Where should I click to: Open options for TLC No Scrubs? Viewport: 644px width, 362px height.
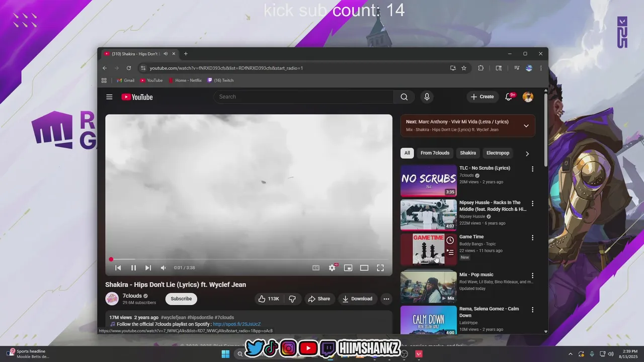tap(532, 169)
